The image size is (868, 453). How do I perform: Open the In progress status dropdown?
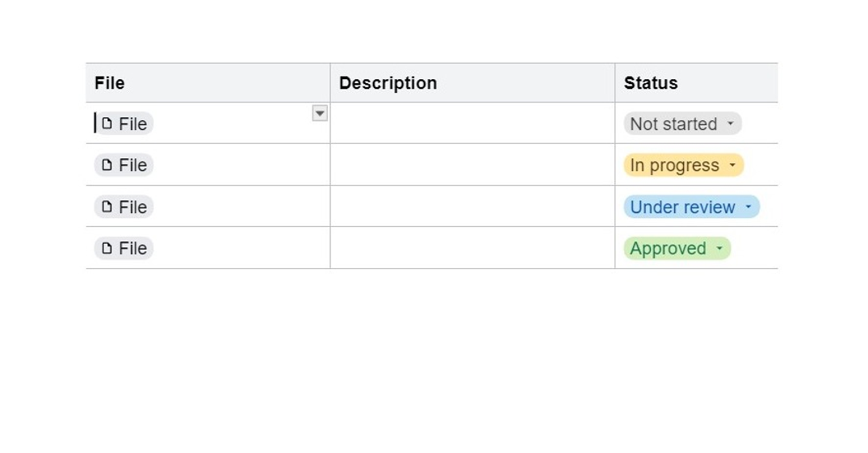click(682, 165)
